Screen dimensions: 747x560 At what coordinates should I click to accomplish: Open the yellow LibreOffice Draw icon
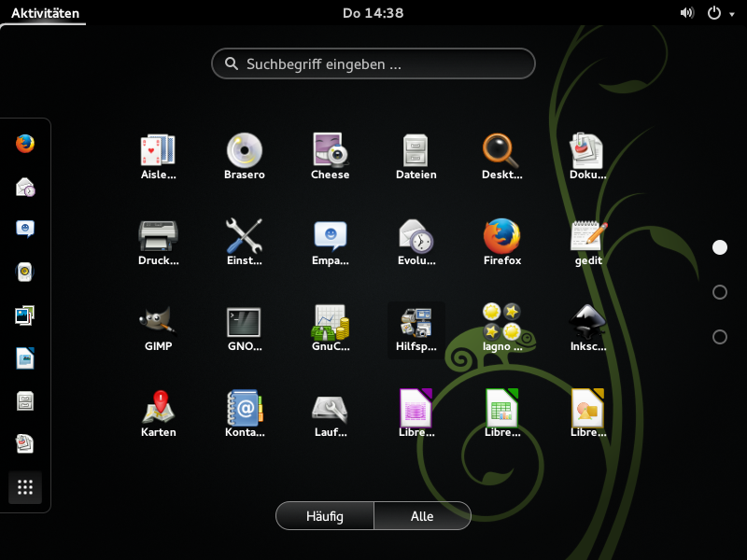[x=588, y=413]
